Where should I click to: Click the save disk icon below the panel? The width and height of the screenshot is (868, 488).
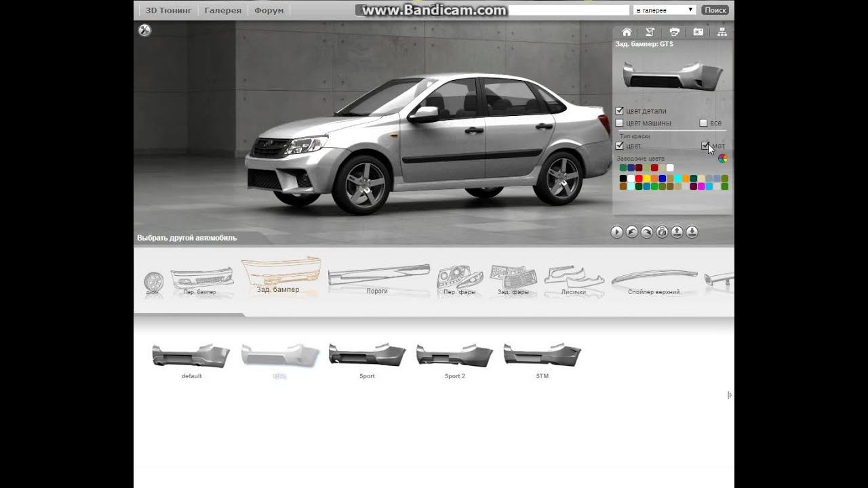coord(662,232)
